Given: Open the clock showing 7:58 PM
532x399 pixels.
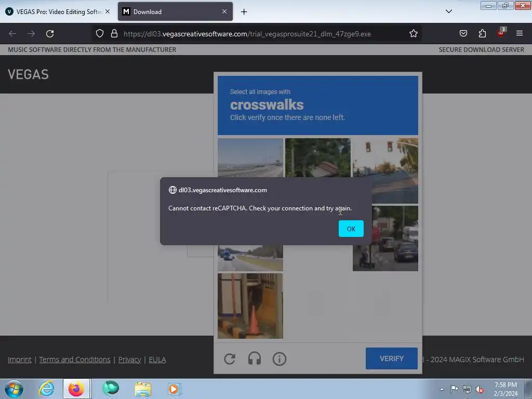Looking at the screenshot, I should (x=506, y=389).
